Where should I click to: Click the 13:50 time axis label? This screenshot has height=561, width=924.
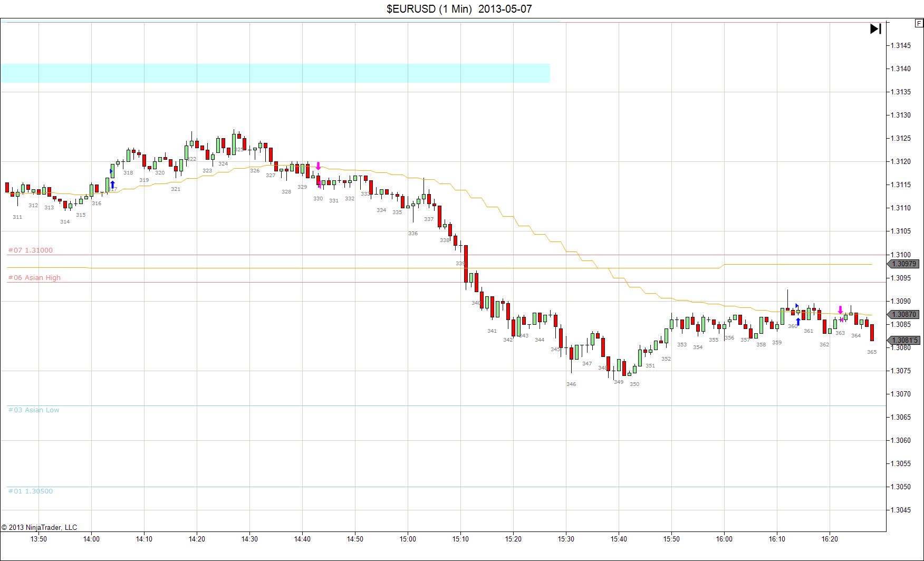pos(38,539)
